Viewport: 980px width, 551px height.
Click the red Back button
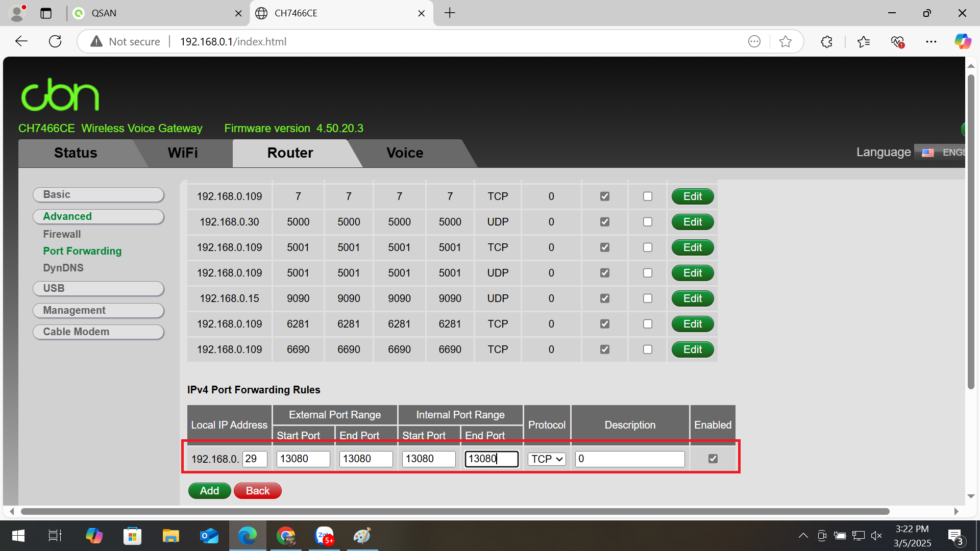pos(257,491)
